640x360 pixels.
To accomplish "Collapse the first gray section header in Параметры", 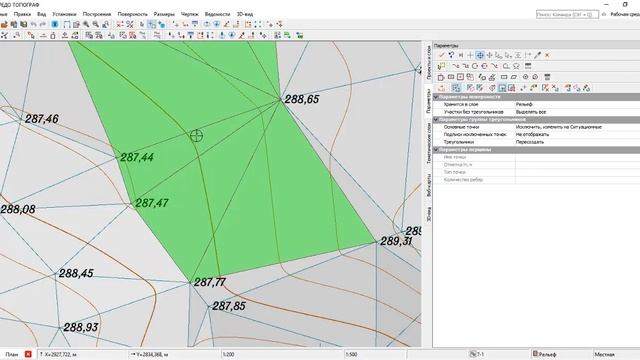I will click(x=436, y=97).
